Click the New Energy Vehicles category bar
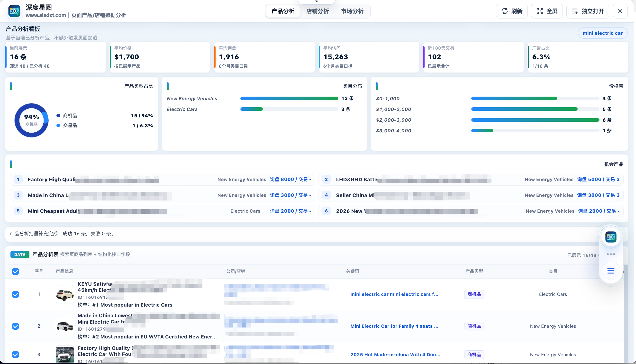 pos(289,99)
